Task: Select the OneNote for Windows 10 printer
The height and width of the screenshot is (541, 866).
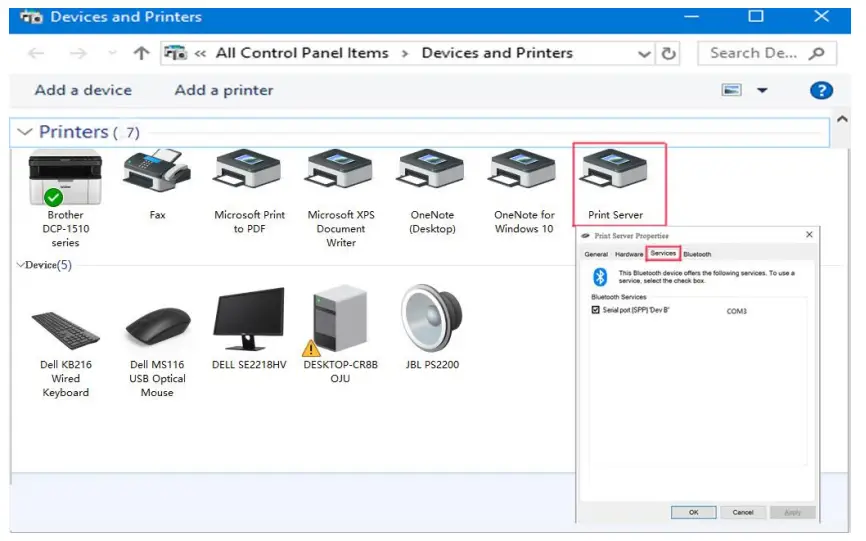Action: coord(524,191)
